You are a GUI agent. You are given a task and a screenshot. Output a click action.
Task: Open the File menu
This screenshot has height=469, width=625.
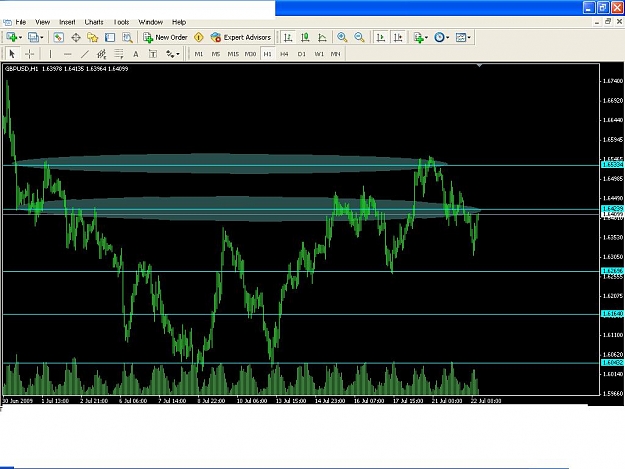[20, 22]
